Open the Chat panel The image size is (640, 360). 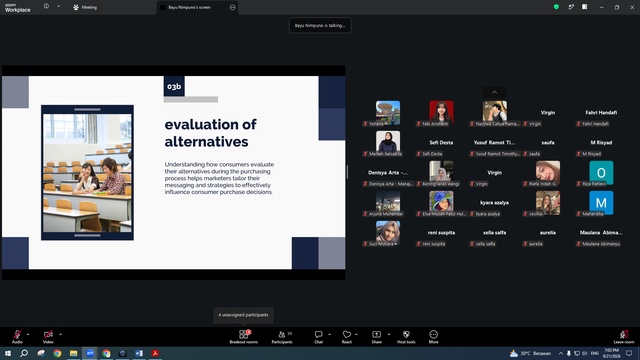pos(318,336)
